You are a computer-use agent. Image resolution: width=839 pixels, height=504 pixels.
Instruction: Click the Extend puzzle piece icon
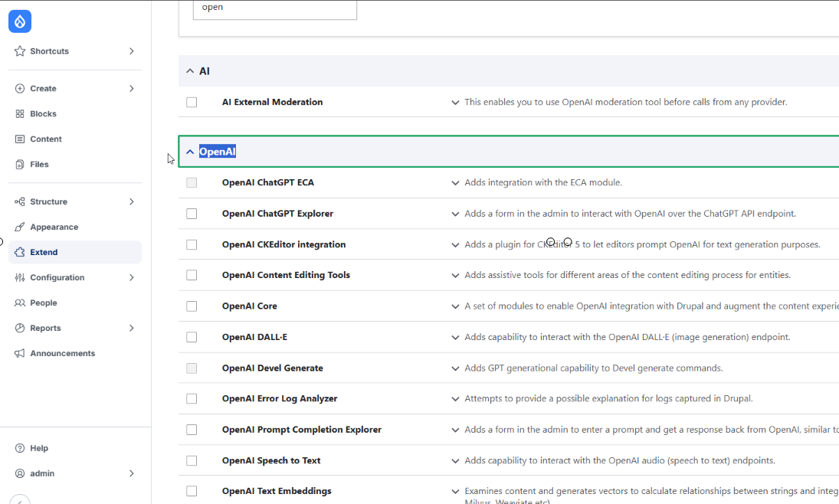[x=20, y=252]
